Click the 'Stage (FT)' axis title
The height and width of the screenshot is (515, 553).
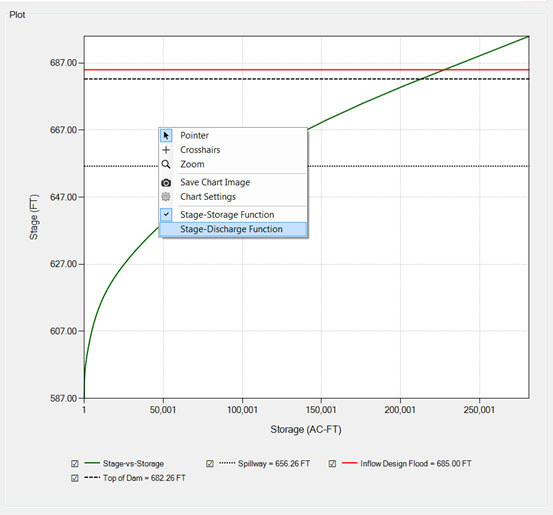point(34,217)
